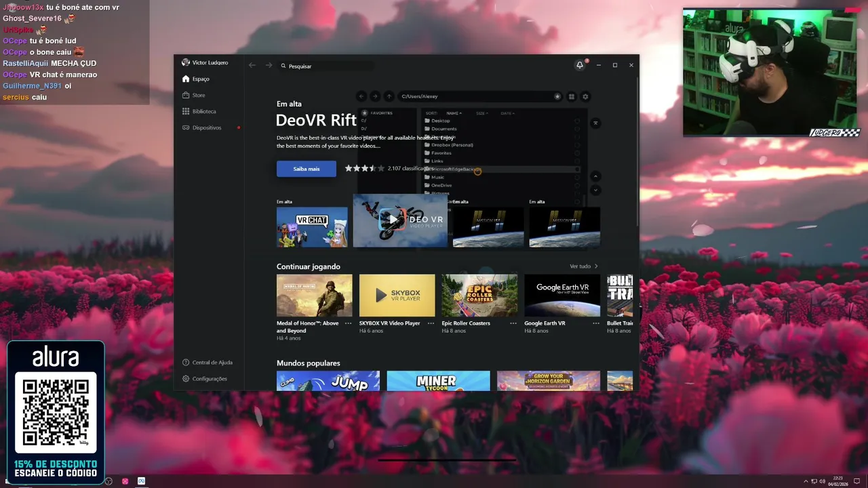Click the back navigation arrow

[252, 65]
